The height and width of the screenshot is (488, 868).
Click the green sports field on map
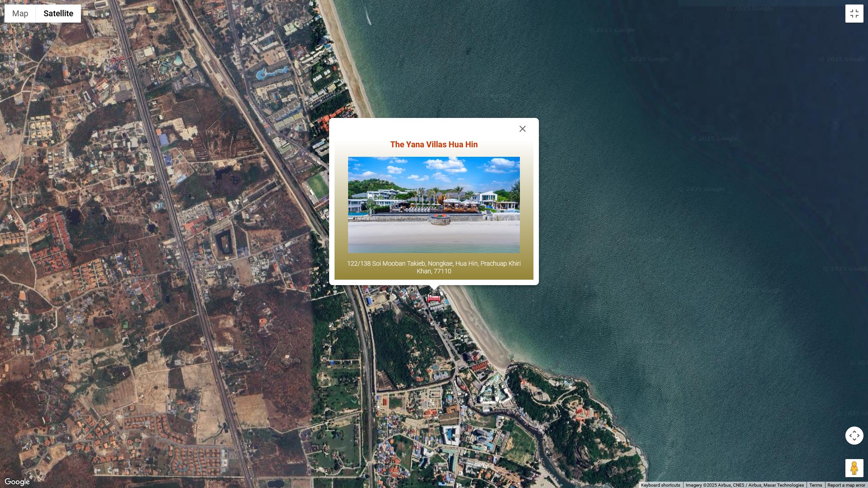[318, 186]
